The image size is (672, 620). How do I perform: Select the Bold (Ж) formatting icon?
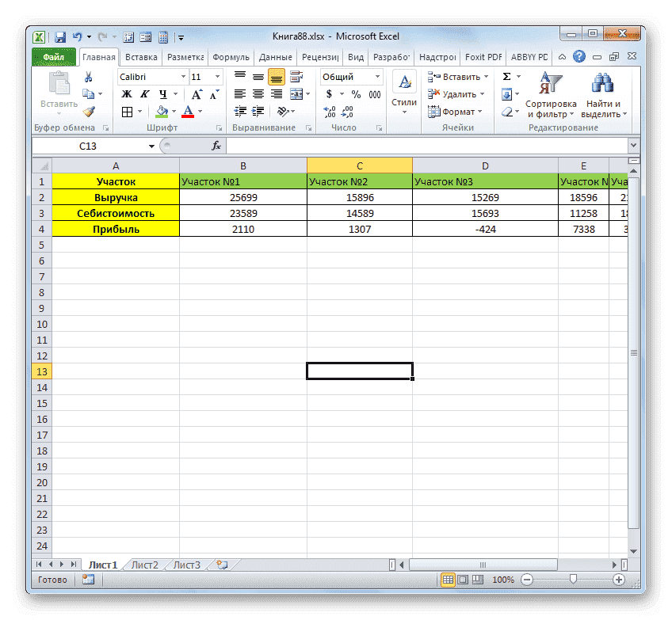tap(125, 94)
